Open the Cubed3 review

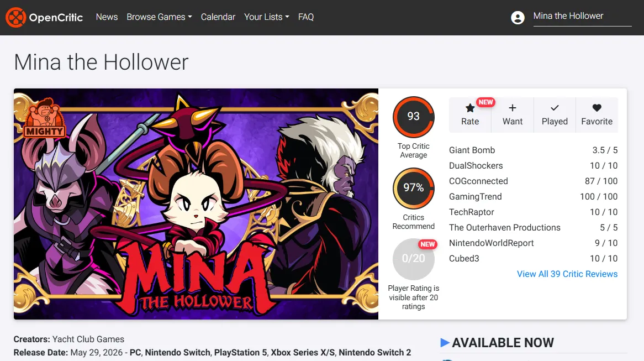point(464,259)
